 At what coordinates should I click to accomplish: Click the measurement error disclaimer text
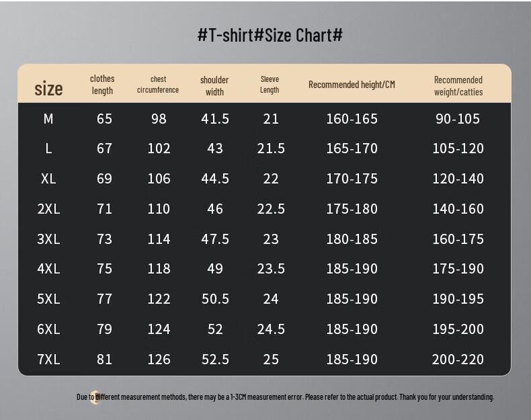285,396
